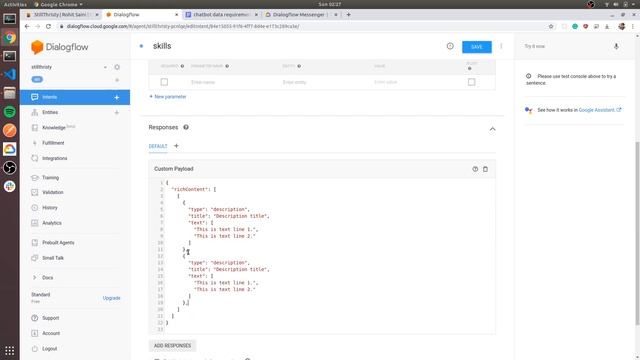Viewport: 640px width, 360px height.
Task: Click the Responses help icon
Action: [x=186, y=127]
